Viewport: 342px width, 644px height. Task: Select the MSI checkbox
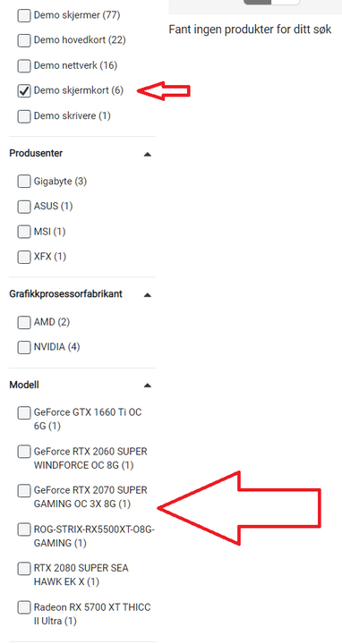pos(24,232)
